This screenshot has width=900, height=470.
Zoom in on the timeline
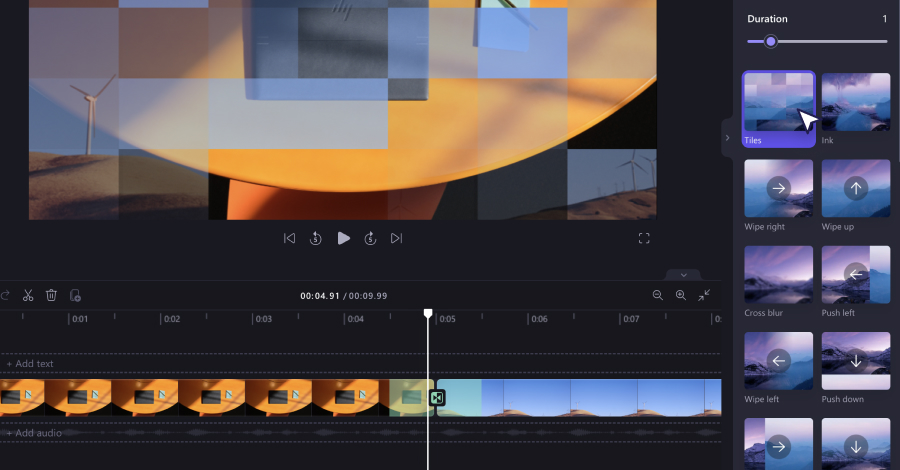[681, 295]
